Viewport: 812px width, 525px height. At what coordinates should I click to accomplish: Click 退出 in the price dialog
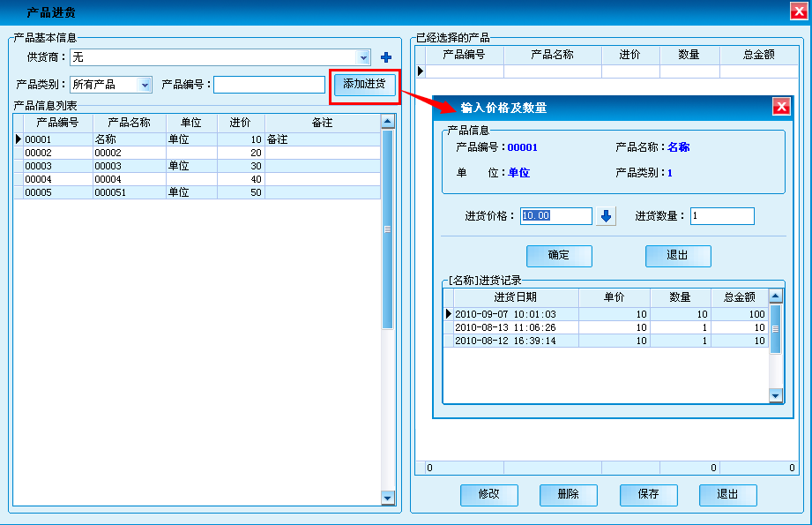point(677,256)
